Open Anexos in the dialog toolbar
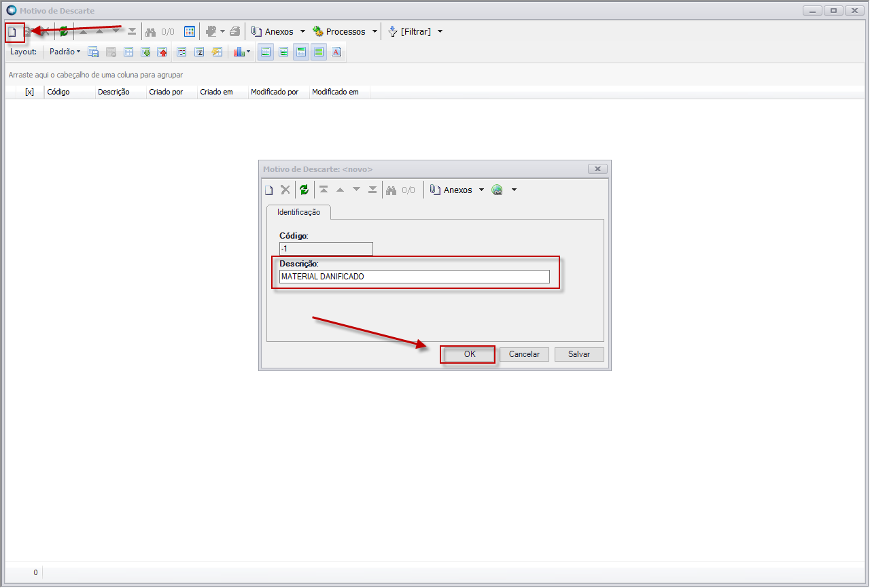 (451, 190)
